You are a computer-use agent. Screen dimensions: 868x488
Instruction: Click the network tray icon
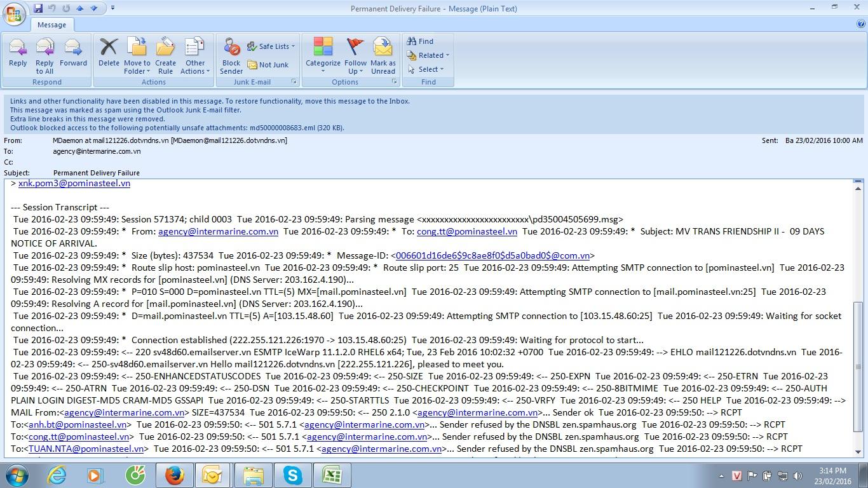(782, 476)
